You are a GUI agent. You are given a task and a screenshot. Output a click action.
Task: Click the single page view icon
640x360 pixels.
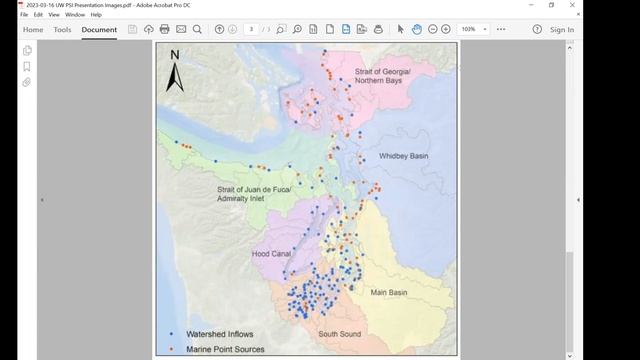(330, 29)
